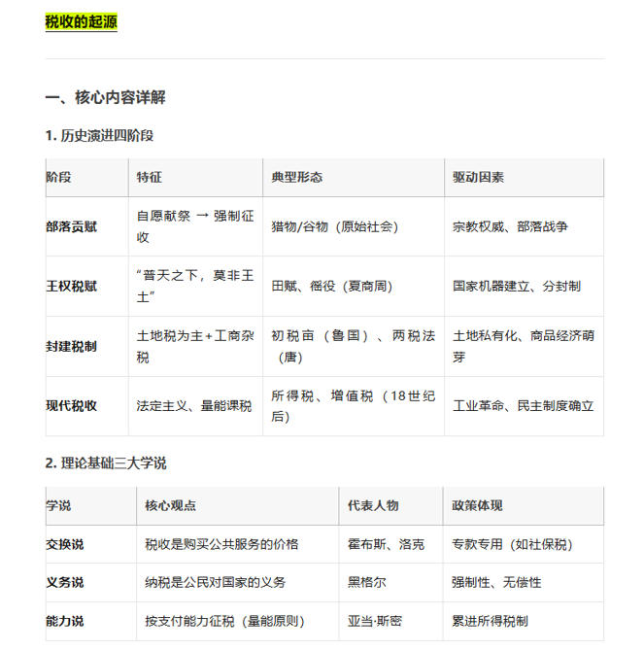
Task: Click the subheading 1. 历史演进四阶段
Action: click(x=99, y=135)
